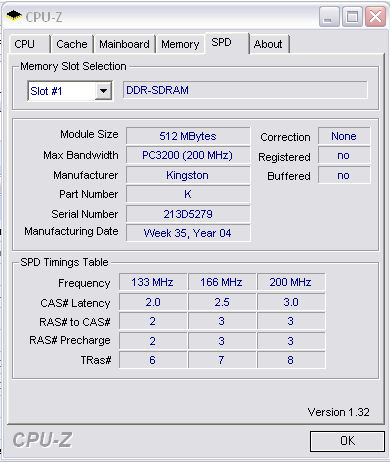Click the DDR-SDRAM memory type field

tap(245, 90)
